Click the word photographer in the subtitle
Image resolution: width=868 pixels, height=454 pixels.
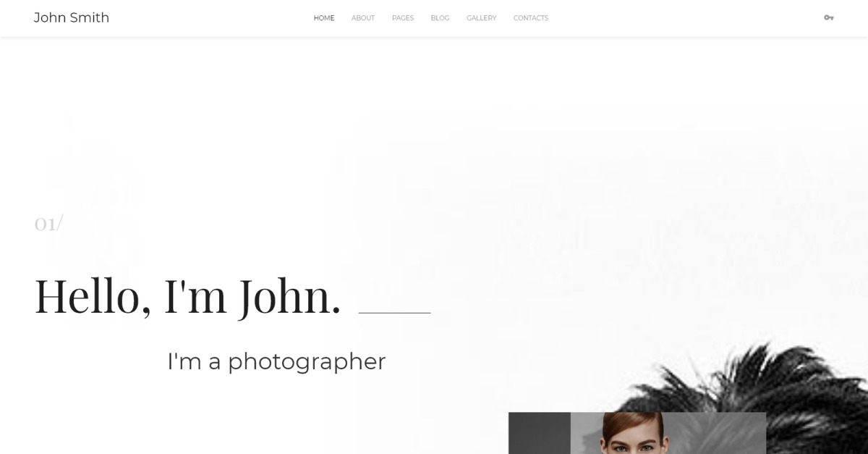[307, 361]
